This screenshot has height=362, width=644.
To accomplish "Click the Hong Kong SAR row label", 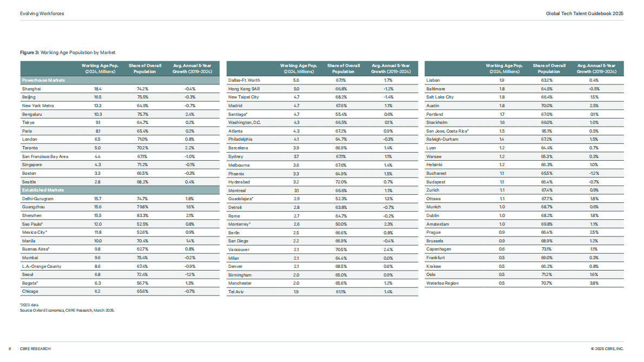I will tap(244, 89).
